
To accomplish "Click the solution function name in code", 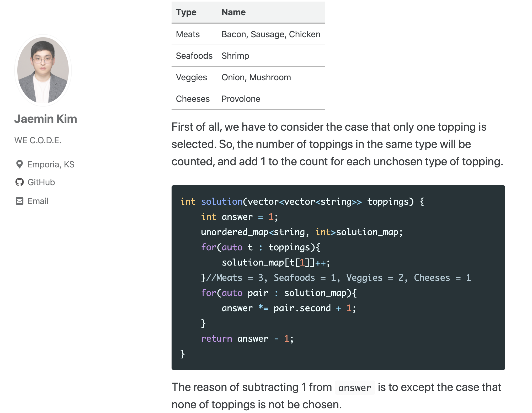I will pos(222,202).
